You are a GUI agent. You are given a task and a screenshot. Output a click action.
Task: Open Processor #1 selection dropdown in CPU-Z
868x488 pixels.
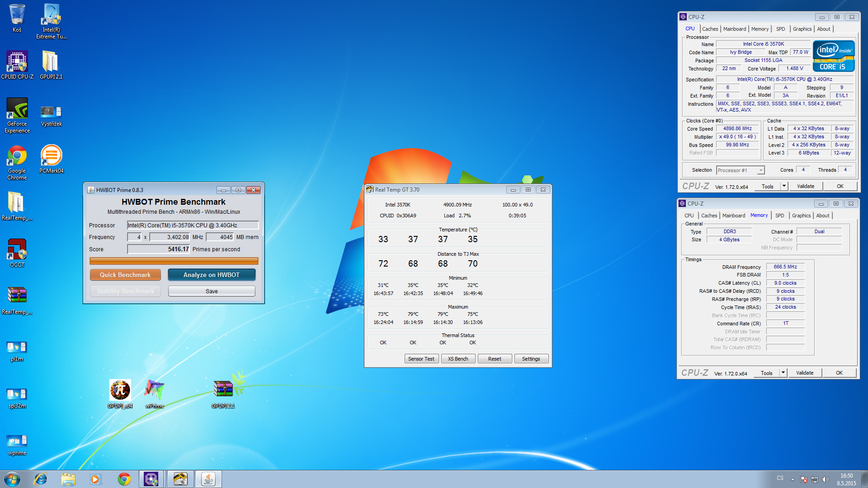pos(741,170)
